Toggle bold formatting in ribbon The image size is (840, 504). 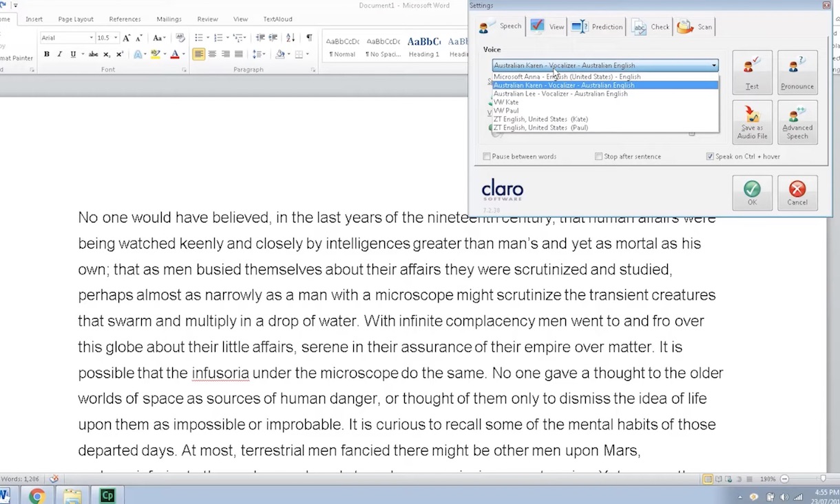[47, 54]
